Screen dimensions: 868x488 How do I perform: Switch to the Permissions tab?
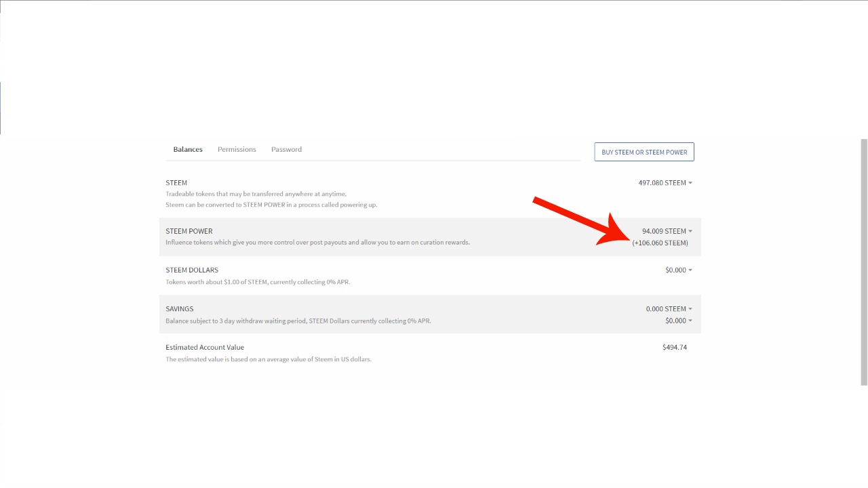point(237,149)
